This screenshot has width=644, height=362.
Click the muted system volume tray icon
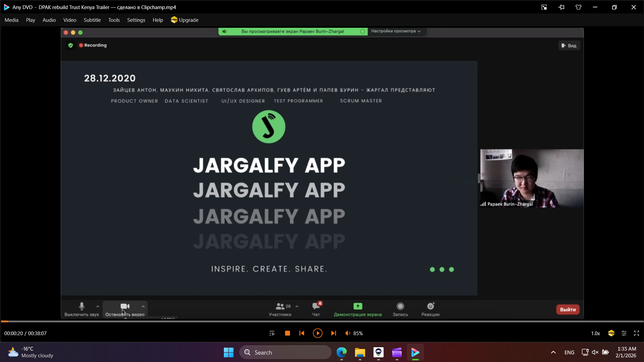595,353
